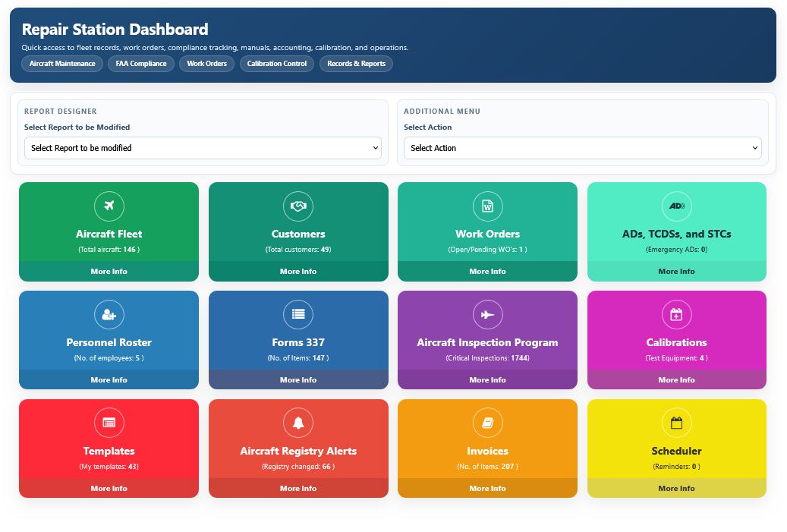Click the Scheduler calendar icon

pos(676,423)
